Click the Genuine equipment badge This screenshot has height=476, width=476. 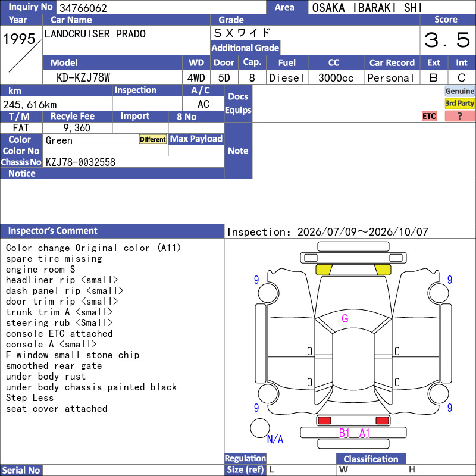click(459, 91)
